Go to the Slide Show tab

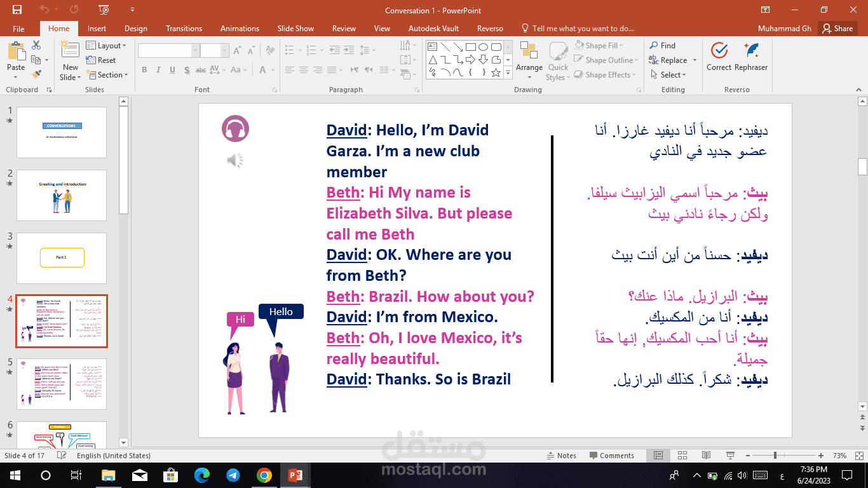click(295, 29)
